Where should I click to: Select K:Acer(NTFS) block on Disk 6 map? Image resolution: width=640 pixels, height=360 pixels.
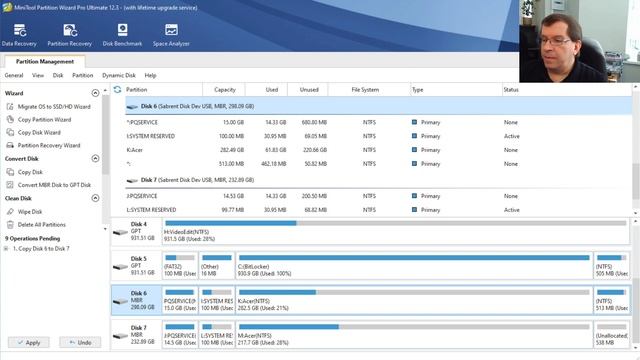[414, 300]
